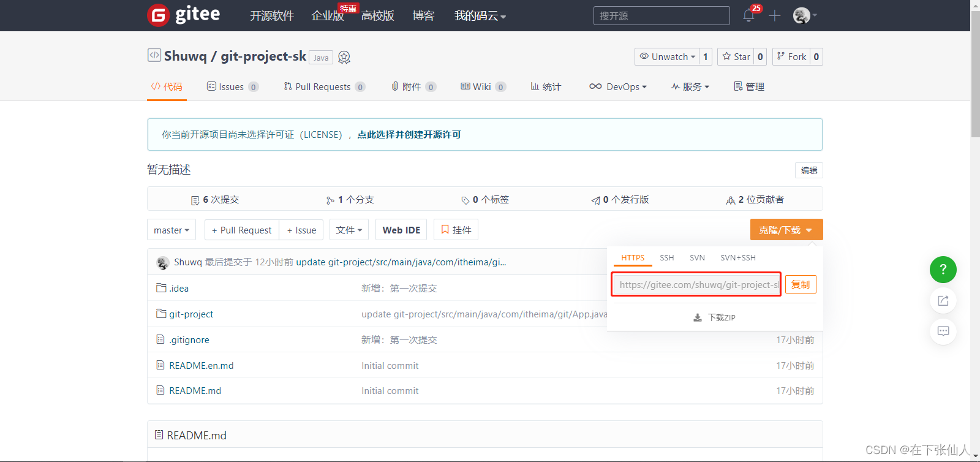This screenshot has height=462, width=980.
Task: Click the README.en.md file icon
Action: pos(160,365)
